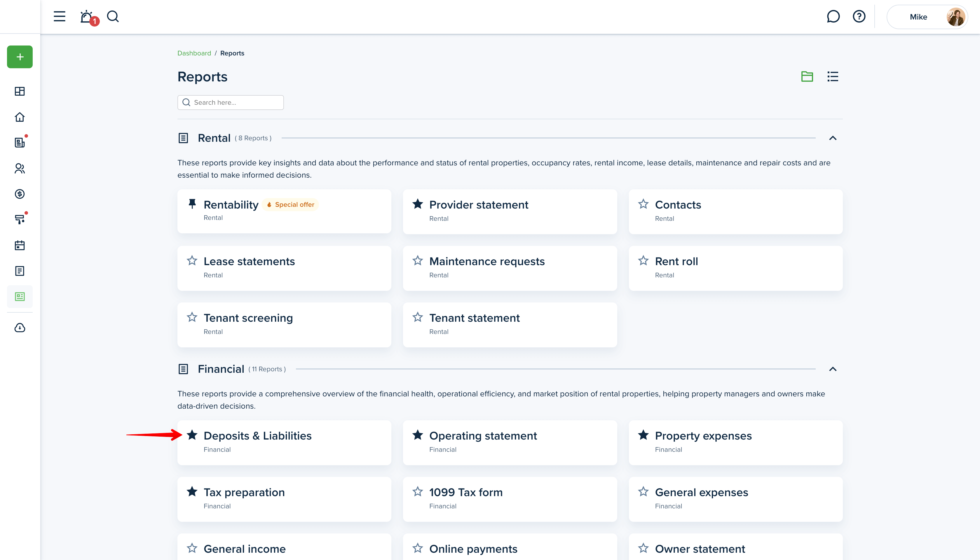Open the Tax preparation report
Screen dimensions: 980x560
[x=284, y=499]
